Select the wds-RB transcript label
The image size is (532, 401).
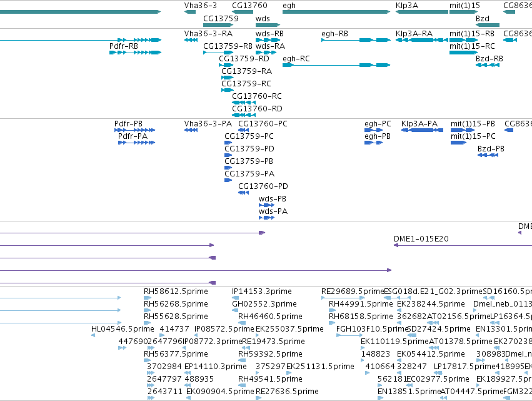(x=269, y=34)
